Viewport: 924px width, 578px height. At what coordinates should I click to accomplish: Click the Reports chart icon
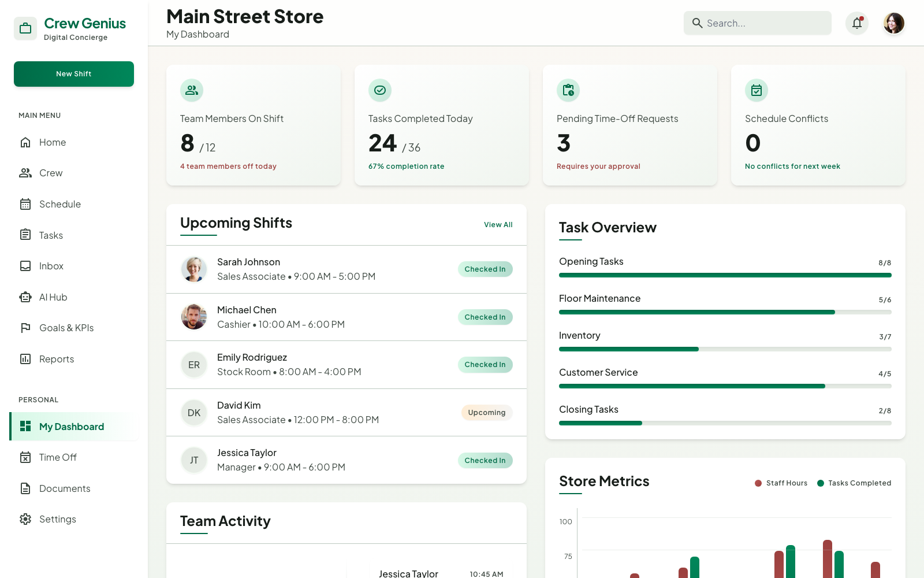click(25, 359)
